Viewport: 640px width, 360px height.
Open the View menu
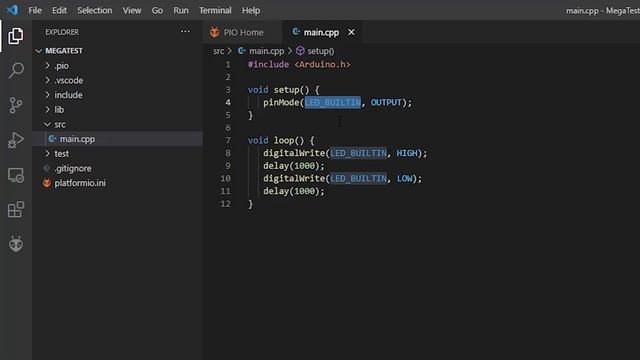coord(132,10)
